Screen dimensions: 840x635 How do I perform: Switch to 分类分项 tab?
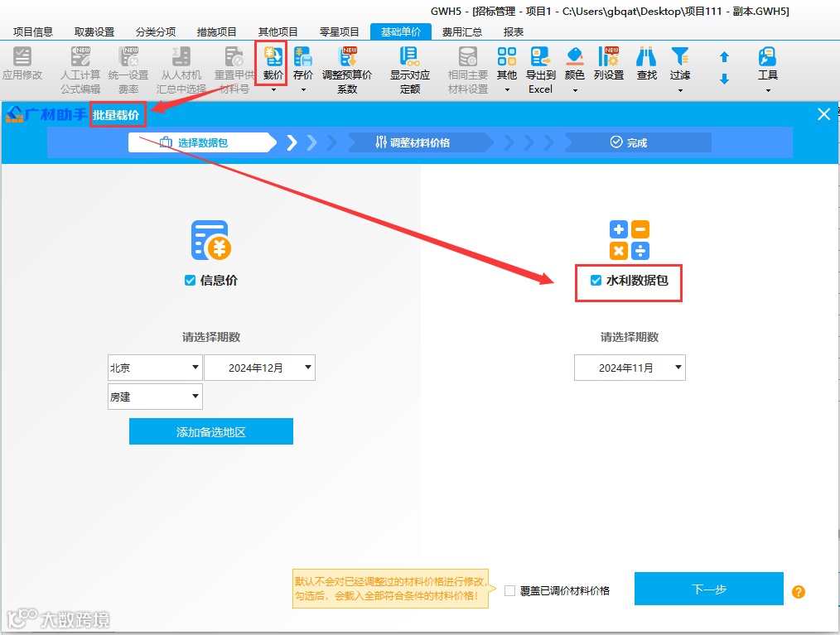point(156,32)
